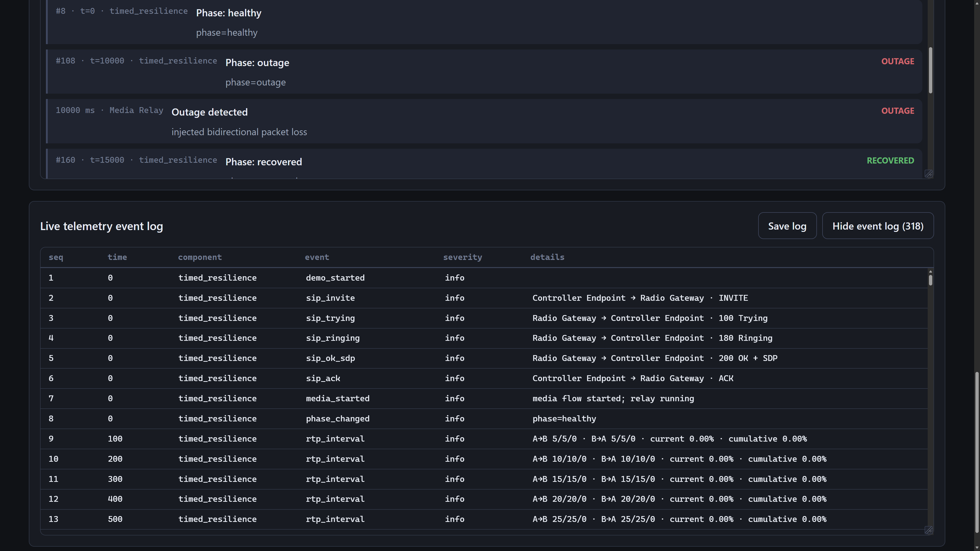Click the demo_started event cell
The image size is (980, 551).
[335, 278]
